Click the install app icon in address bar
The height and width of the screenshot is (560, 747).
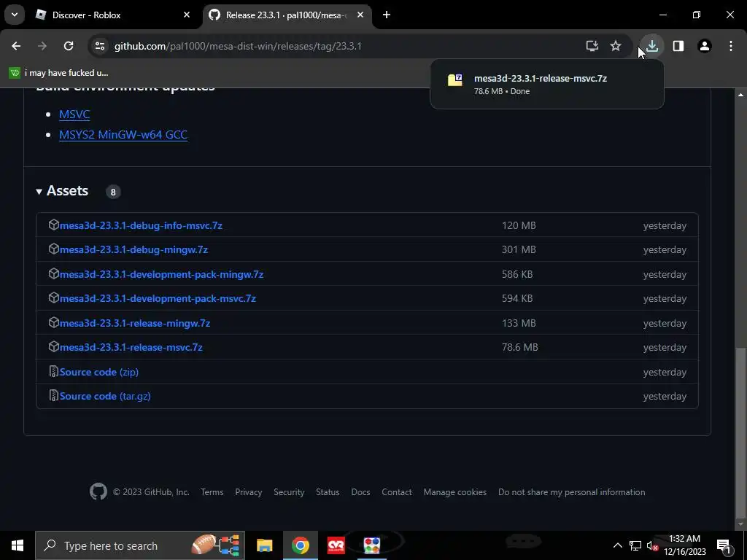click(592, 46)
